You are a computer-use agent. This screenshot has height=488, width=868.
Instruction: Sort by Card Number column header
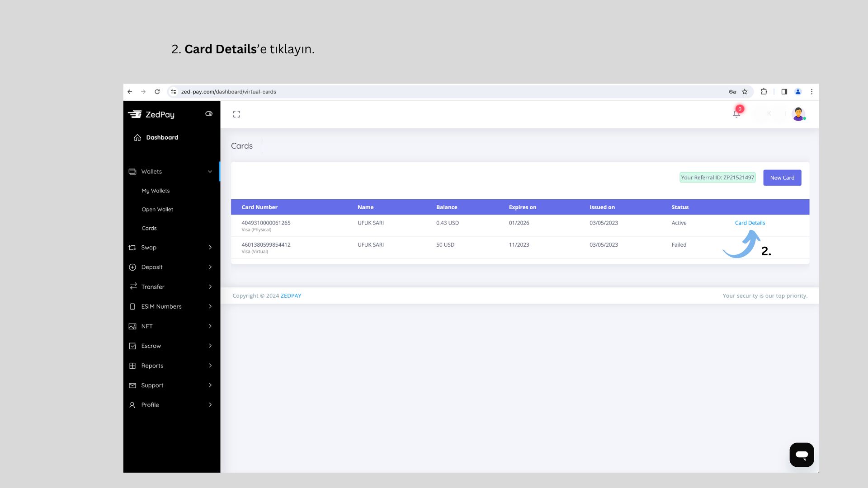(x=259, y=207)
